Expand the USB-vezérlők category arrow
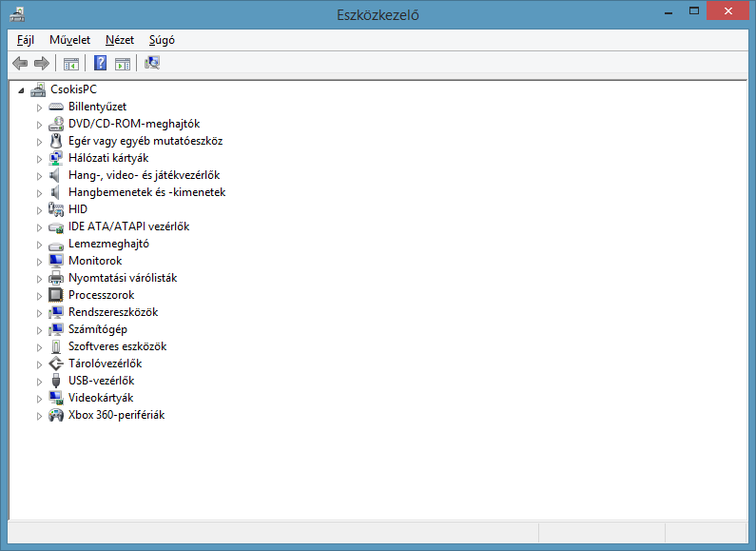Image resolution: width=756 pixels, height=551 pixels. 39,382
